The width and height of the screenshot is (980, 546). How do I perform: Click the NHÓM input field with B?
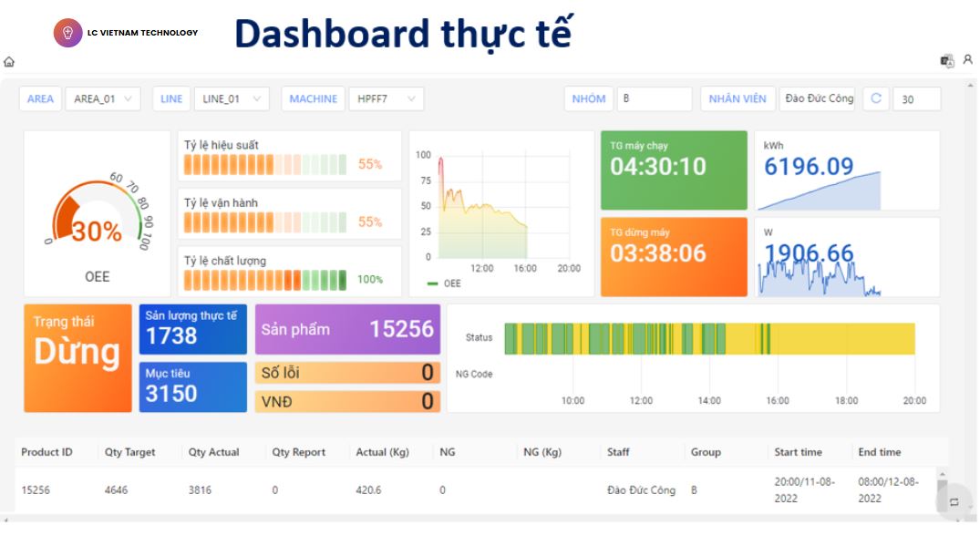[653, 98]
